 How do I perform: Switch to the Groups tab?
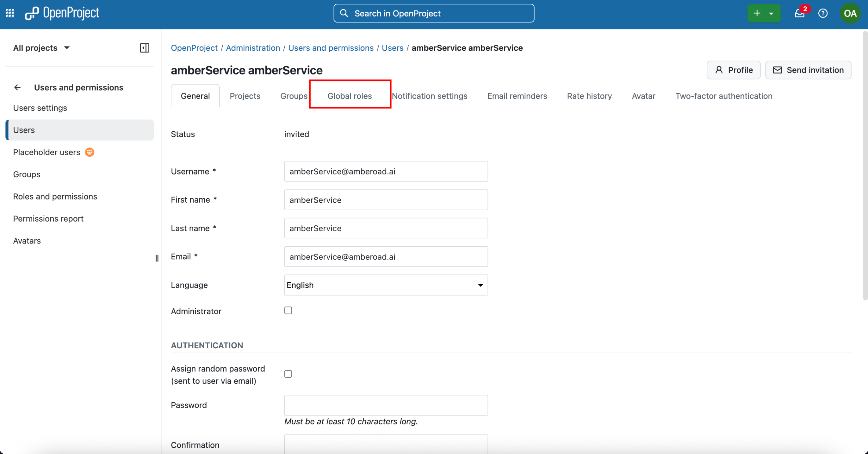pos(294,96)
